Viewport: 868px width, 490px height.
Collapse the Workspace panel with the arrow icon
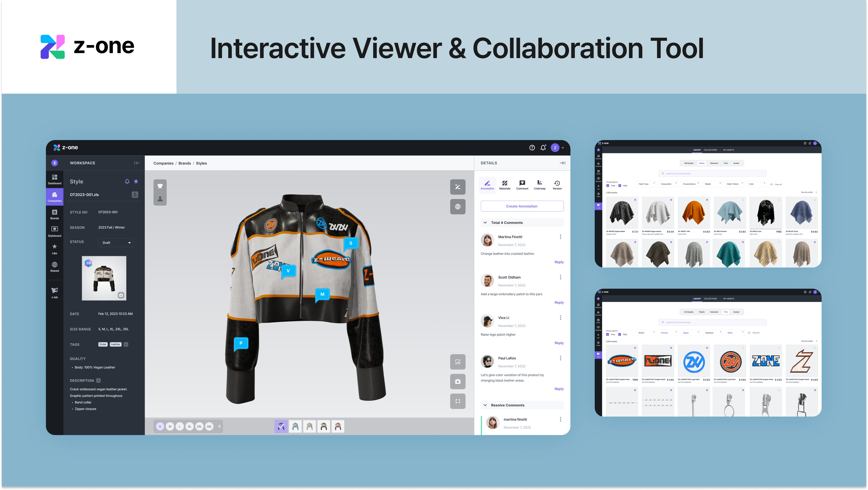click(x=137, y=163)
